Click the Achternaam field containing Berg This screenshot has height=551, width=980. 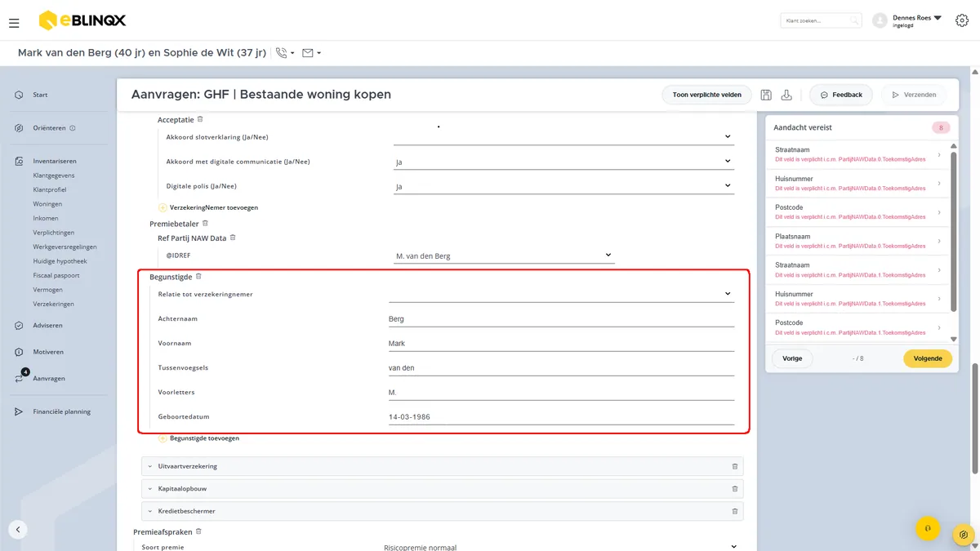click(x=561, y=319)
